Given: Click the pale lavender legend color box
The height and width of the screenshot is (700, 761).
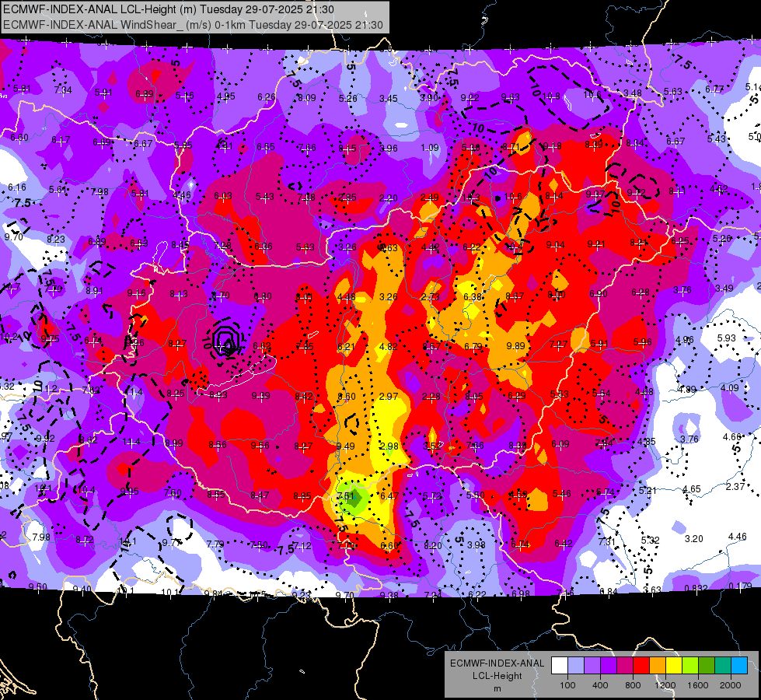Looking at the screenshot, I should 576,666.
